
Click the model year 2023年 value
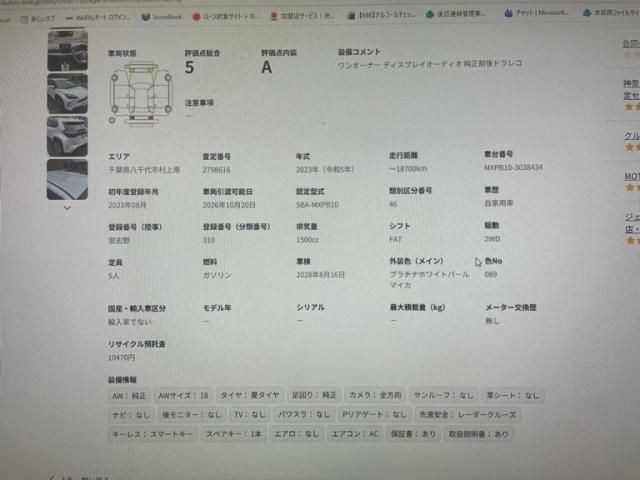click(x=325, y=169)
